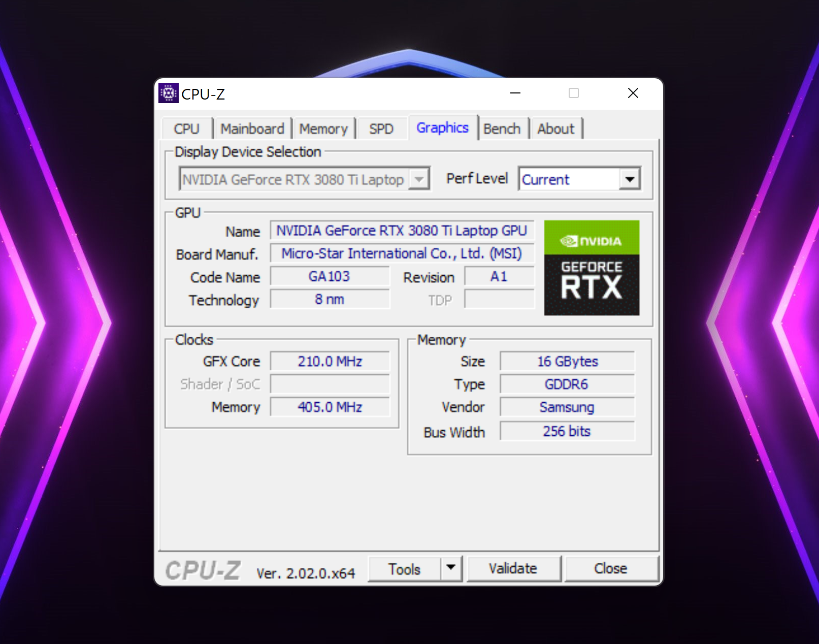Click the Bus Width 256 bits value
This screenshot has width=819, height=644.
point(567,431)
